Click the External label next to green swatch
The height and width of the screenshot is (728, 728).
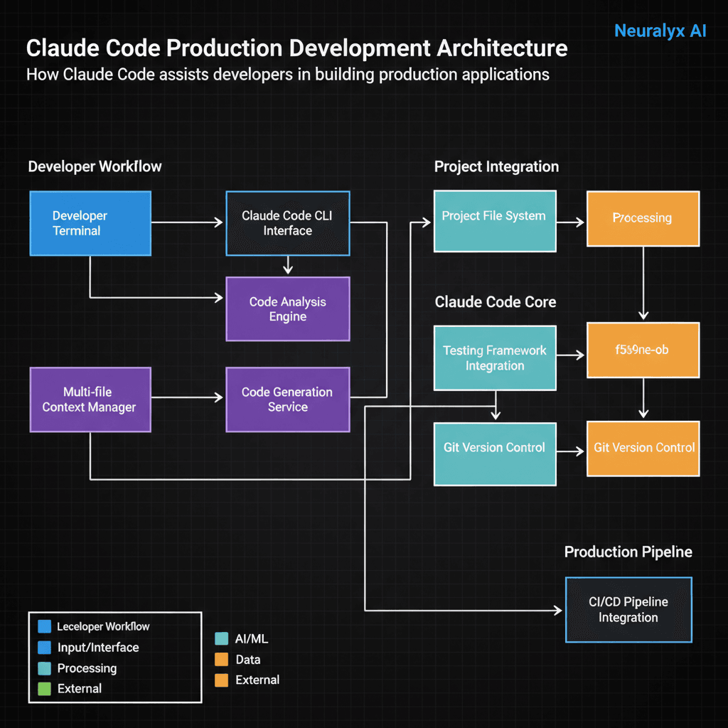80,688
